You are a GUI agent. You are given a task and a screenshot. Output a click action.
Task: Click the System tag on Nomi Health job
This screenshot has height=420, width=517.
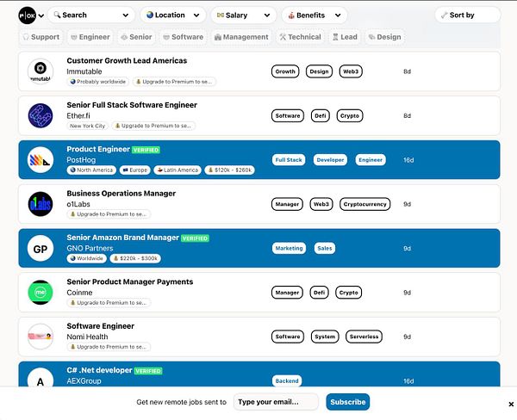coord(325,337)
